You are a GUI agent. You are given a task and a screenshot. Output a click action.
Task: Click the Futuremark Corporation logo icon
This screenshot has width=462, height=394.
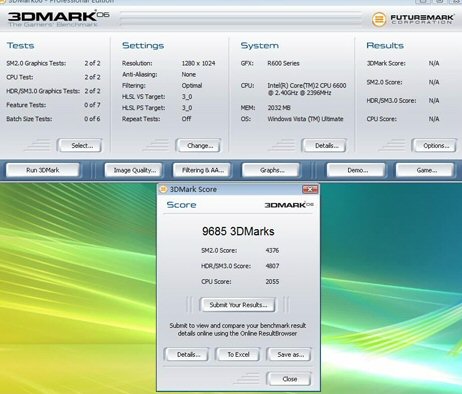point(379,19)
